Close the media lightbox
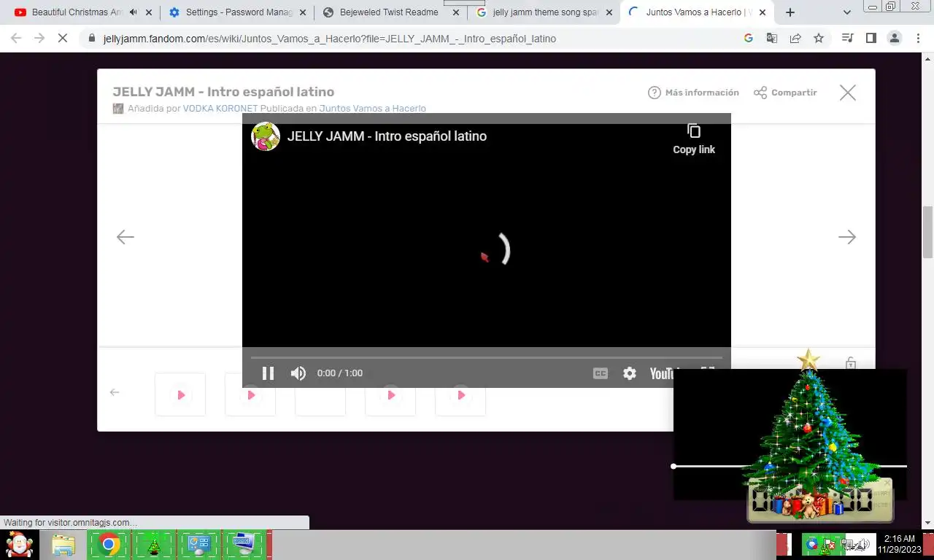The image size is (934, 560). click(x=847, y=93)
